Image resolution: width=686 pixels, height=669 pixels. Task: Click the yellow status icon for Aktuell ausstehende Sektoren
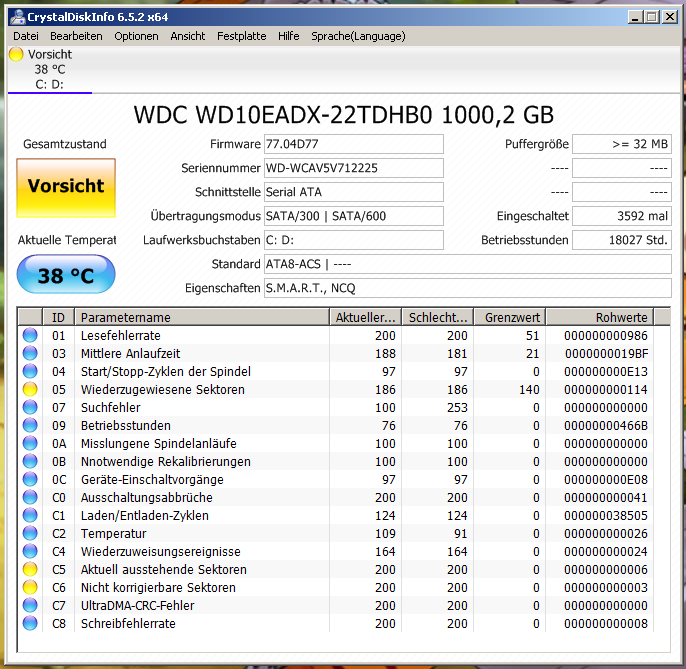(30, 569)
